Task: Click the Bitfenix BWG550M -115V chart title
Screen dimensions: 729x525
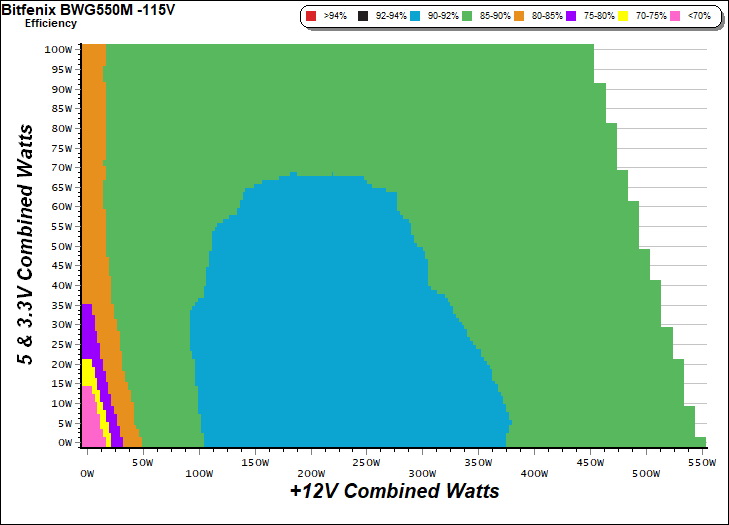Action: click(76, 9)
